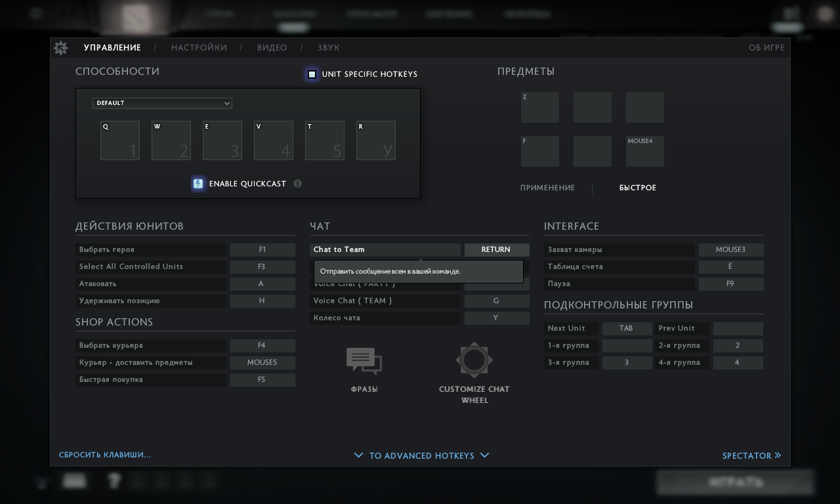This screenshot has width=840, height=504.
Task: Click СБРОСИТЬ КЛАВИШИ reset link
Action: click(105, 455)
